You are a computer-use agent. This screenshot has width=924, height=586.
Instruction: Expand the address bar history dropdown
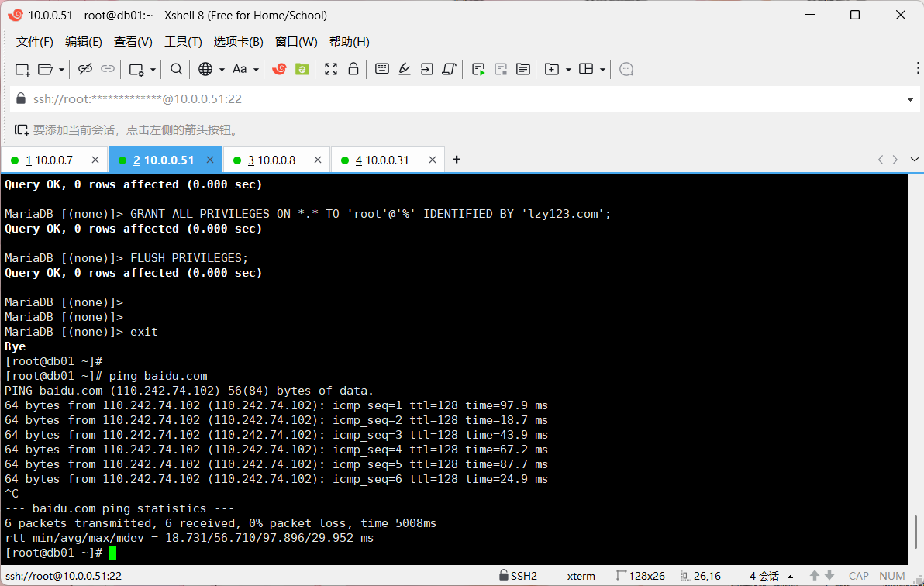coord(911,99)
